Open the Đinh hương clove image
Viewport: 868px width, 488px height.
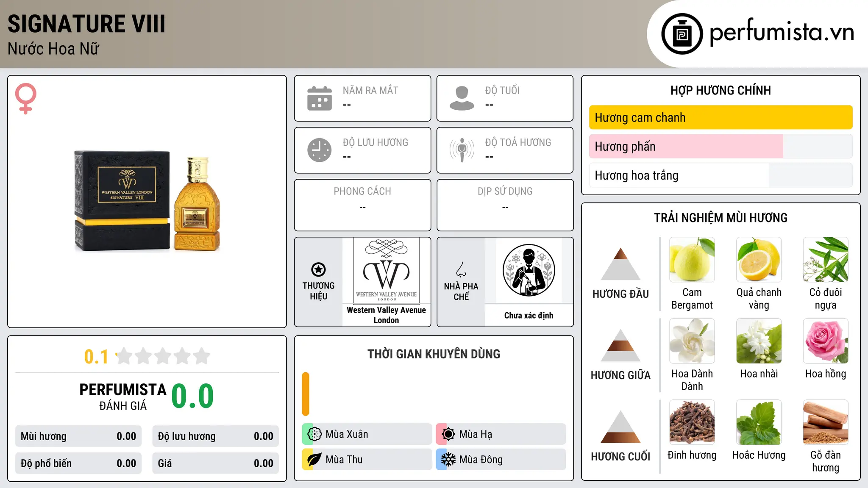(x=692, y=422)
